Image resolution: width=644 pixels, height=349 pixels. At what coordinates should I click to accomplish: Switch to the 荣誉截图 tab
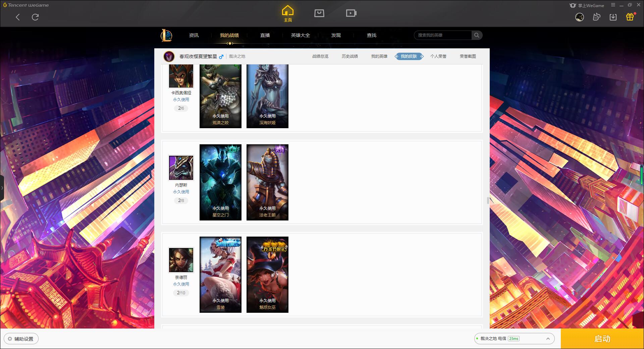(x=468, y=56)
